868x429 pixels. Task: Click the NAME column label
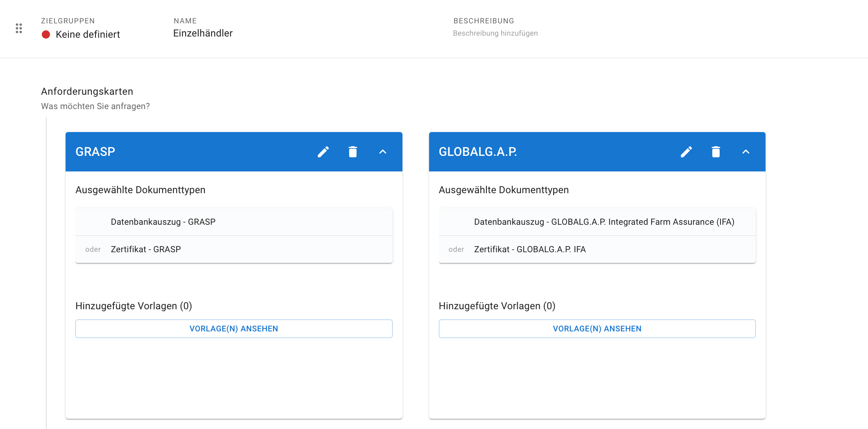[x=185, y=21]
